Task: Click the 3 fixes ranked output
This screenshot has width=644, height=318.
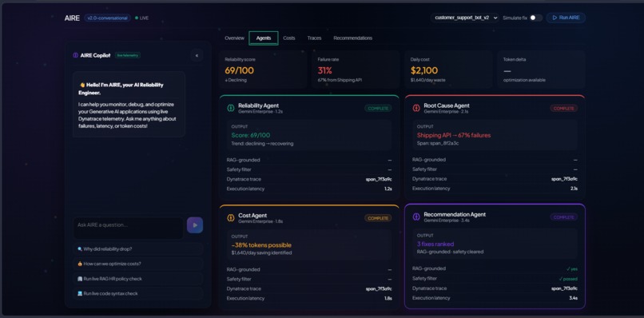Action: (435, 244)
